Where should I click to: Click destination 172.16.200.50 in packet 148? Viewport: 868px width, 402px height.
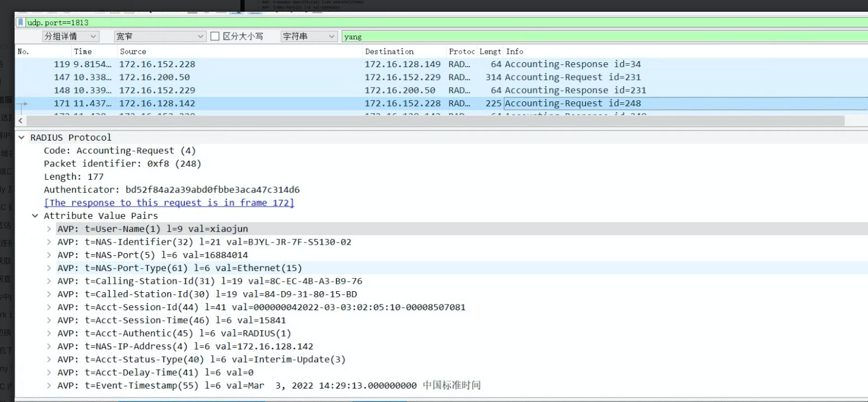pyautogui.click(x=400, y=90)
